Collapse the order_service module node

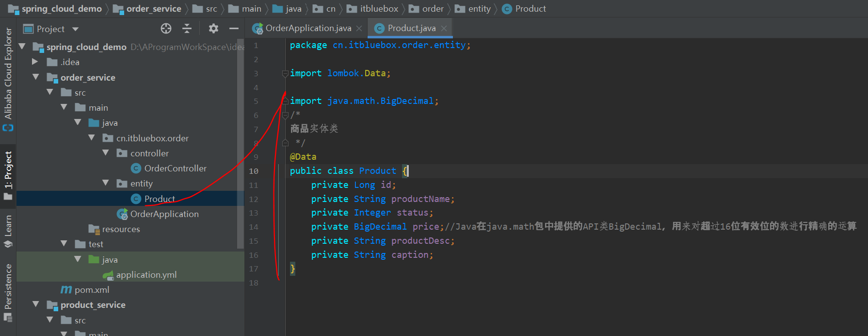(x=36, y=77)
